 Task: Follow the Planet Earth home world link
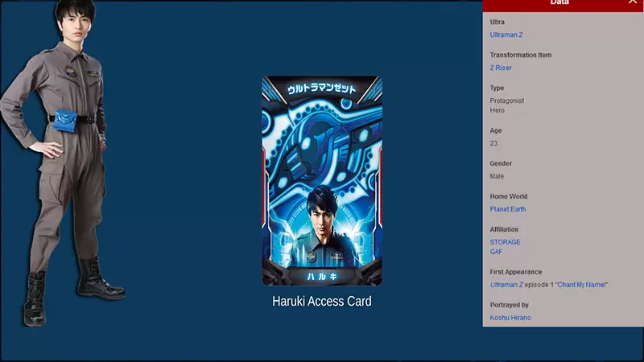pos(508,209)
